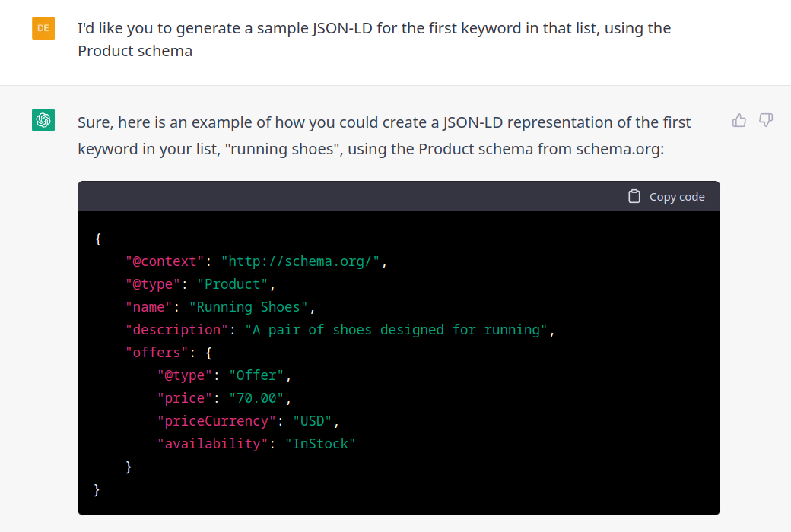This screenshot has width=791, height=532.
Task: Click the thumbs down feedback icon
Action: coord(766,120)
